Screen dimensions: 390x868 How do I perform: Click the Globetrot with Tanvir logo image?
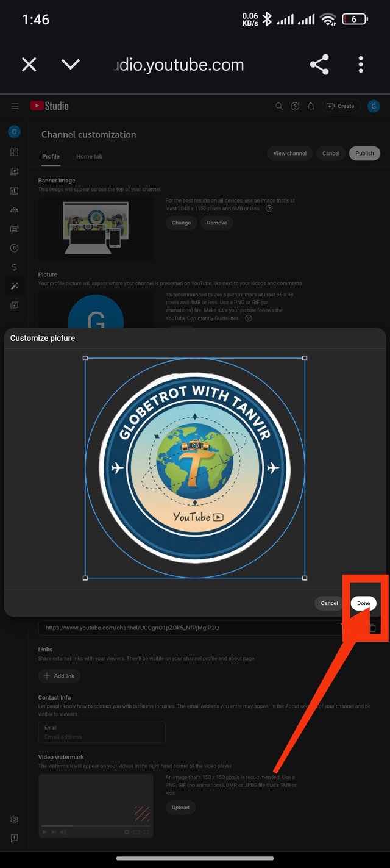194,467
